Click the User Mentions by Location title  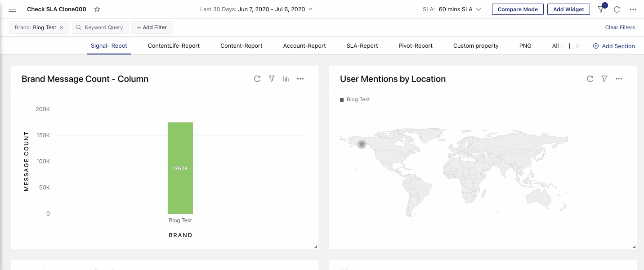(393, 79)
